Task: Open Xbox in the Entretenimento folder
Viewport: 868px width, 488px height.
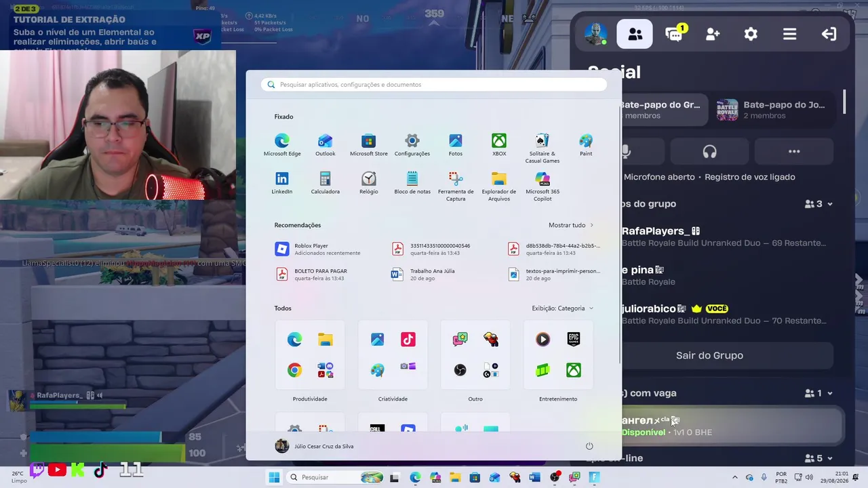Action: [574, 370]
